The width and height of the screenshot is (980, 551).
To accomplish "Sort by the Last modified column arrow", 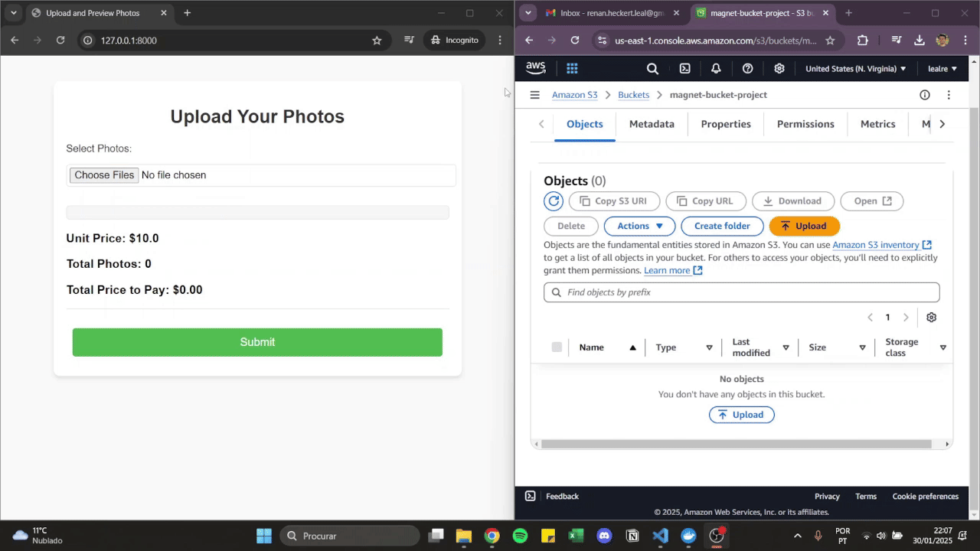I will (786, 347).
